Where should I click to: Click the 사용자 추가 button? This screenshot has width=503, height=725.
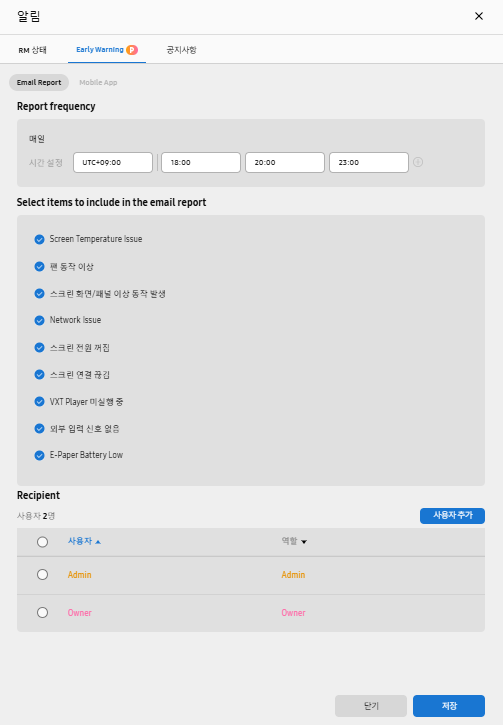tap(452, 516)
